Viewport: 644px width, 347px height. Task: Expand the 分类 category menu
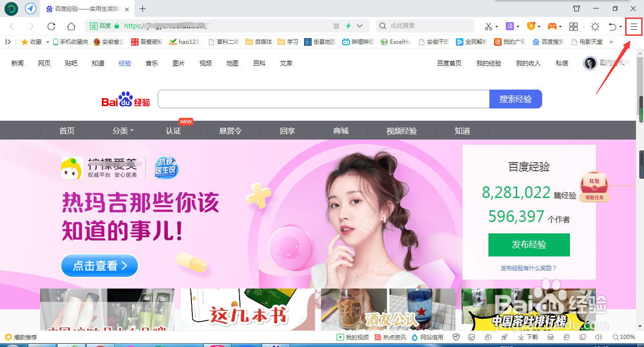123,131
